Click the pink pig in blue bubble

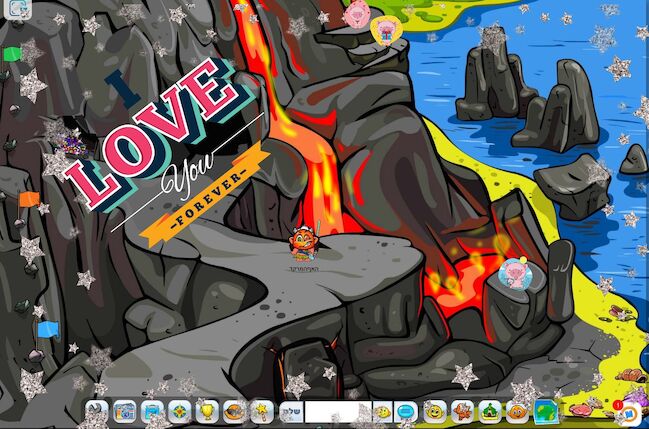513,274
